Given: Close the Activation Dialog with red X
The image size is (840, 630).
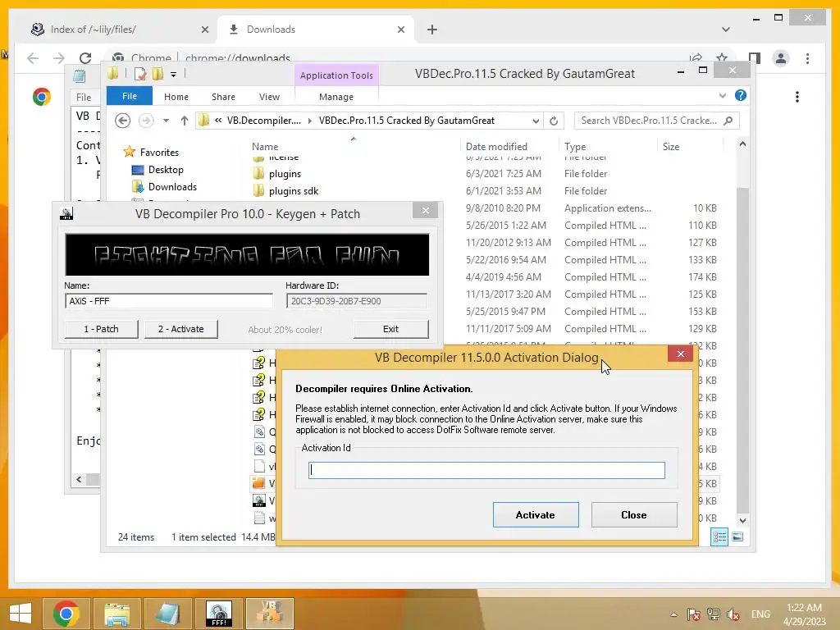Looking at the screenshot, I should tap(680, 354).
